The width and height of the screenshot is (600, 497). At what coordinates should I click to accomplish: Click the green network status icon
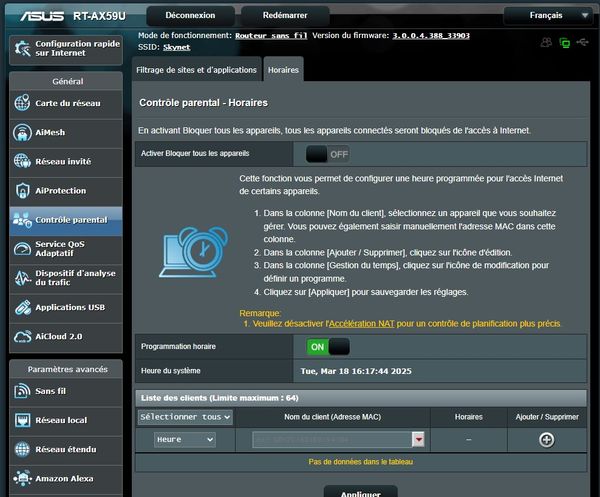coord(565,43)
